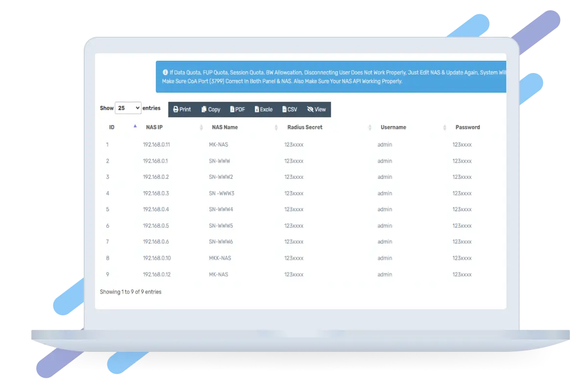Viewport: 588px width, 392px height.
Task: Sort by NAS Name column header
Action: click(225, 127)
